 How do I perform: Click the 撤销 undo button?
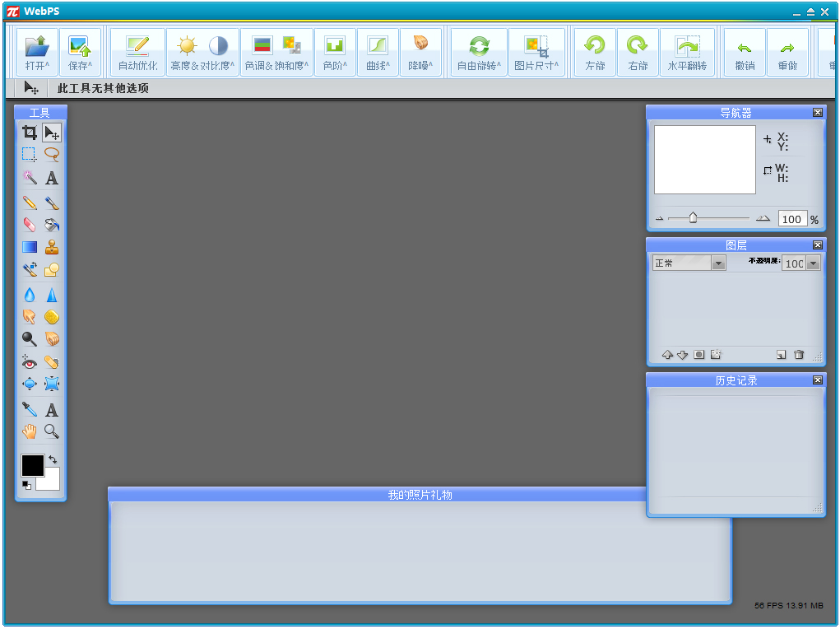(745, 53)
